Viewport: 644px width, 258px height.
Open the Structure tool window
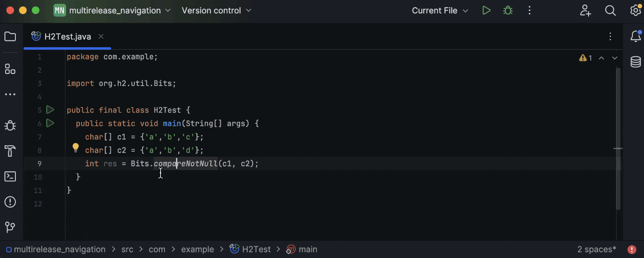10,69
